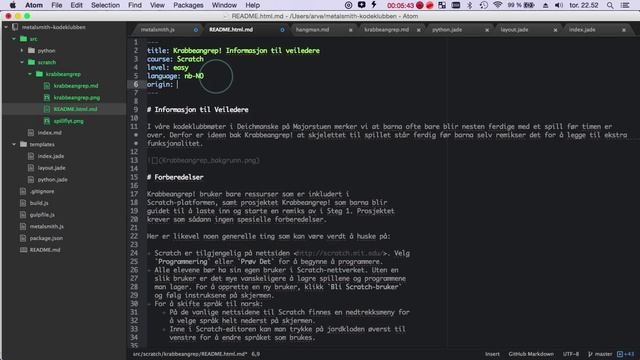Click the volume icon in menu bar
The width and height of the screenshot is (640, 360).
[x=559, y=5]
